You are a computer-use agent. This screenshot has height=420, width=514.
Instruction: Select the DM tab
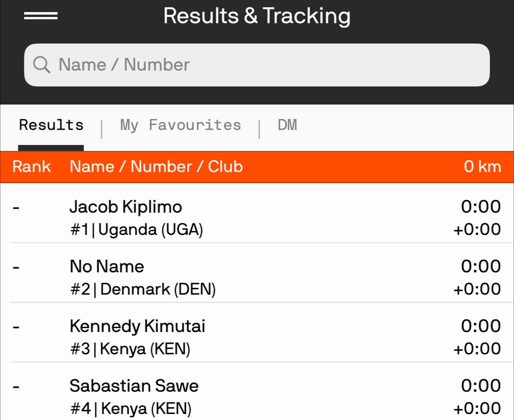[287, 125]
